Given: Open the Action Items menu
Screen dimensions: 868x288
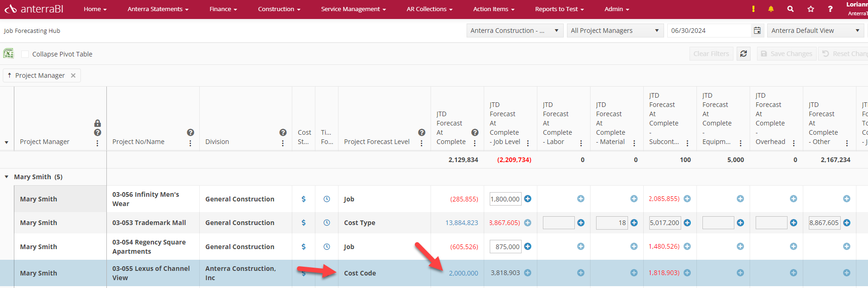Looking at the screenshot, I should 494,9.
